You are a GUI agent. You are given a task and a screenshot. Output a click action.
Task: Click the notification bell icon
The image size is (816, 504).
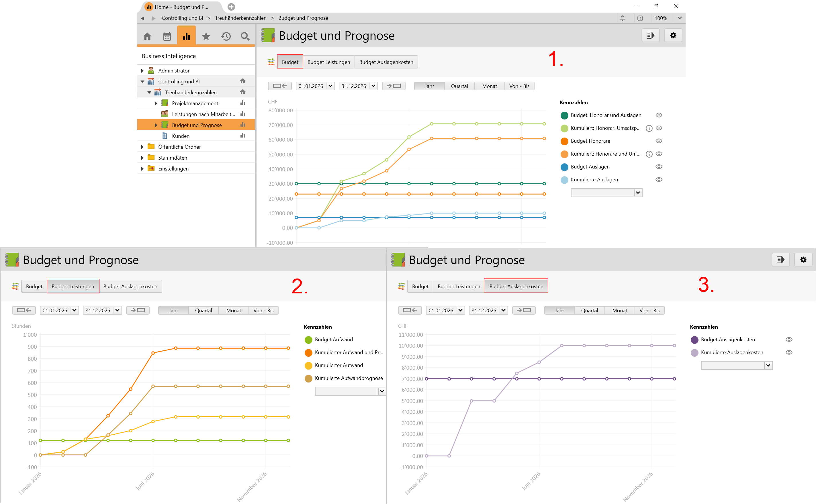pos(622,18)
